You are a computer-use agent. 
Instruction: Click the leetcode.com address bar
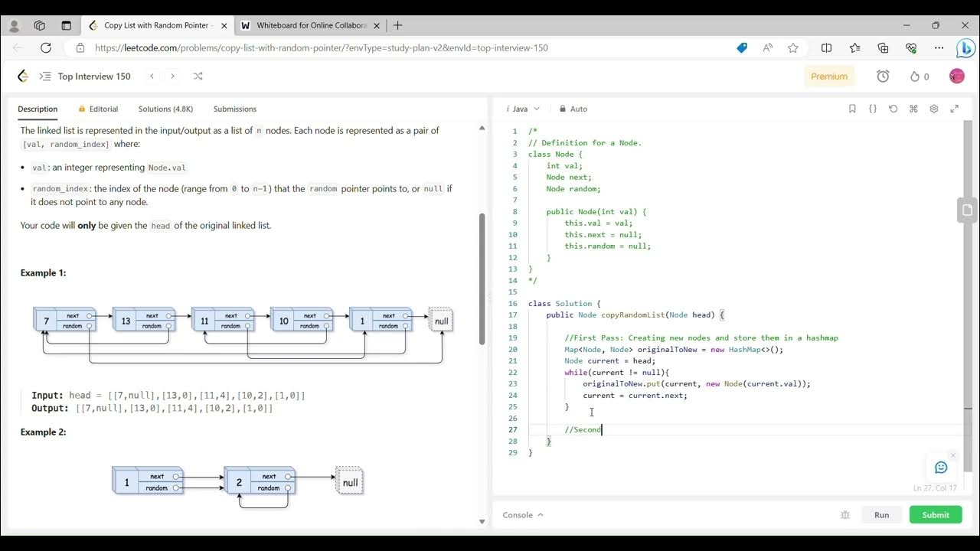point(322,47)
